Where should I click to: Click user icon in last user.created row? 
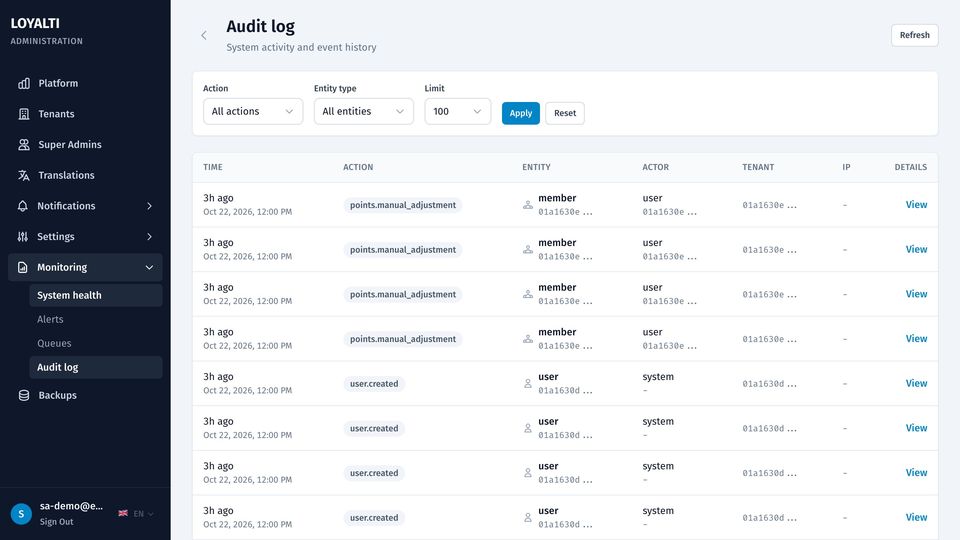tap(528, 518)
